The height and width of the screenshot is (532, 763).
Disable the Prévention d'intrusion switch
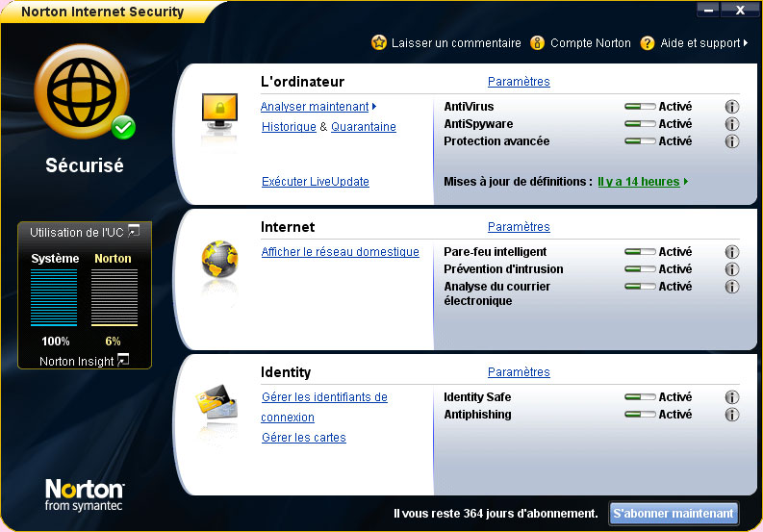[639, 269]
